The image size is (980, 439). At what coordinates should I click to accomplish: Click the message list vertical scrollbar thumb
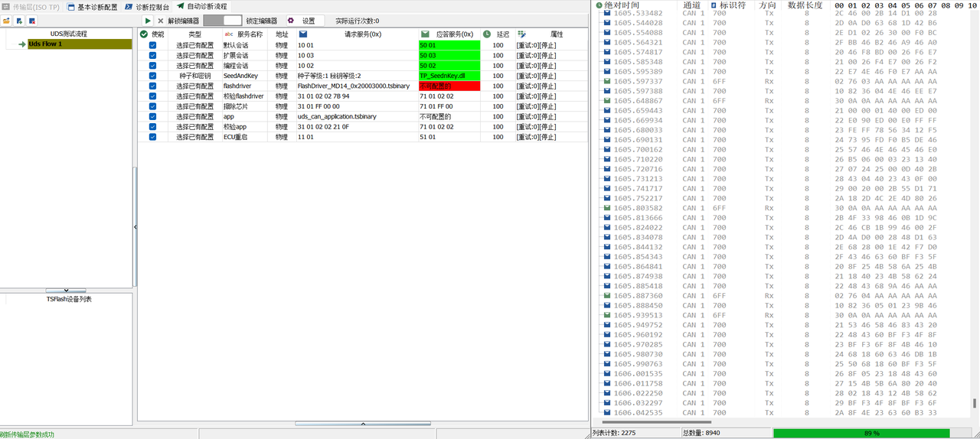(975, 403)
